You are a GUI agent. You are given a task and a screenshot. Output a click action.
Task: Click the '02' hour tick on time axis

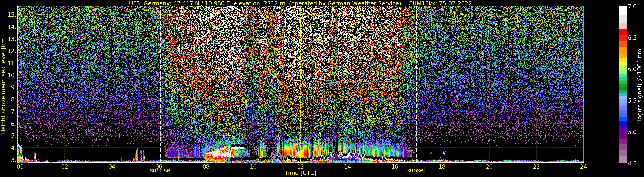click(65, 166)
